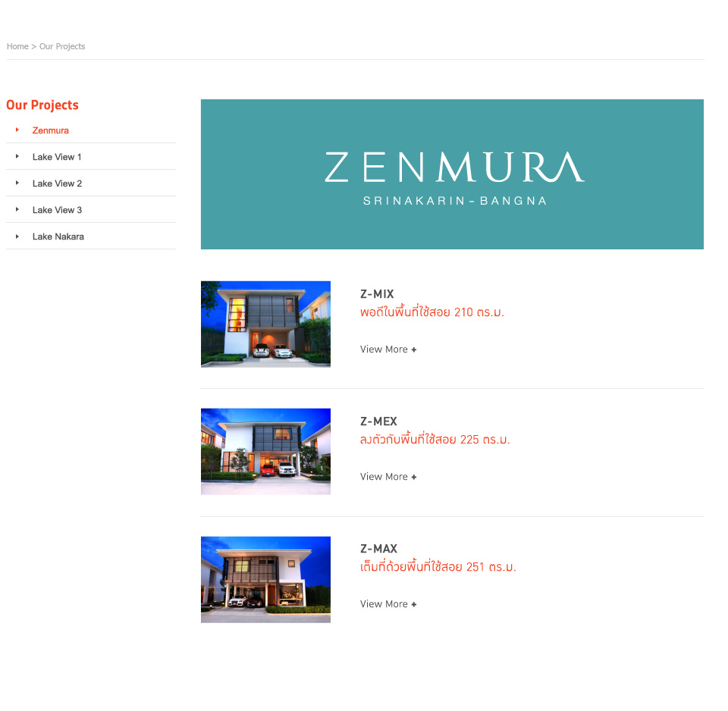
Task: Click arrow bullet beside Lake View 3
Action: [x=17, y=209]
